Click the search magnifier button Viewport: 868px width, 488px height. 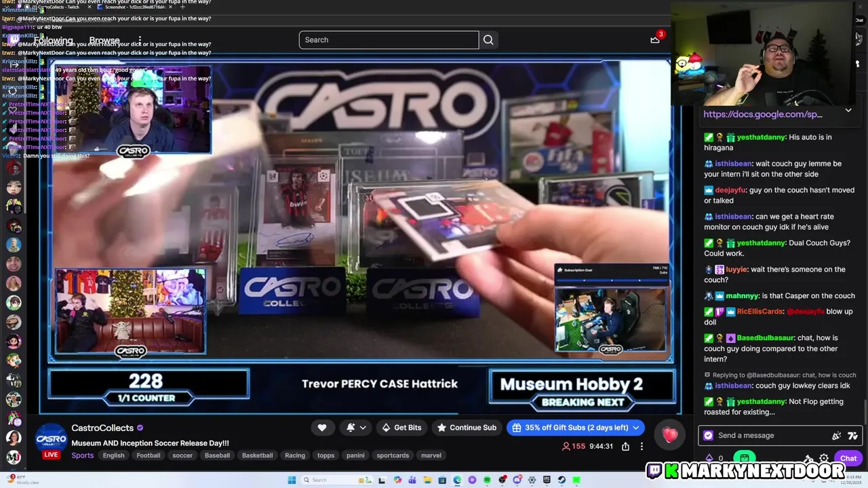[488, 40]
